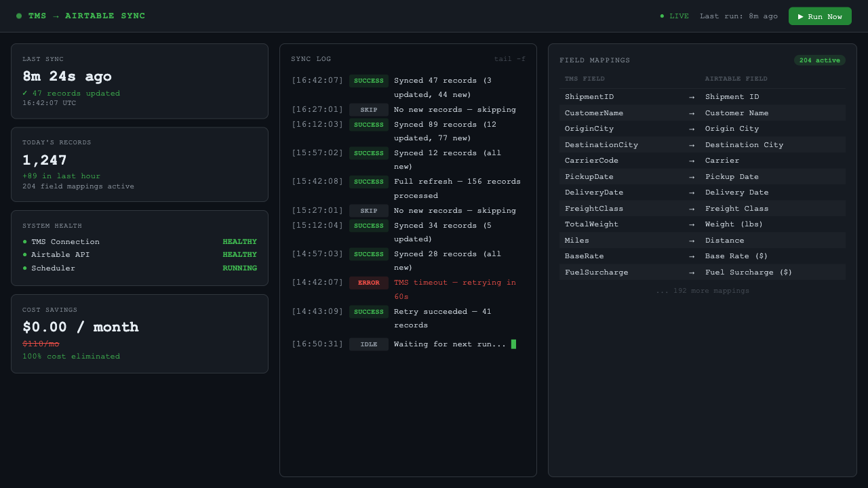Click the 'TMS timeout — retrying in 60s' message
The height and width of the screenshot is (488, 868).
(x=455, y=289)
